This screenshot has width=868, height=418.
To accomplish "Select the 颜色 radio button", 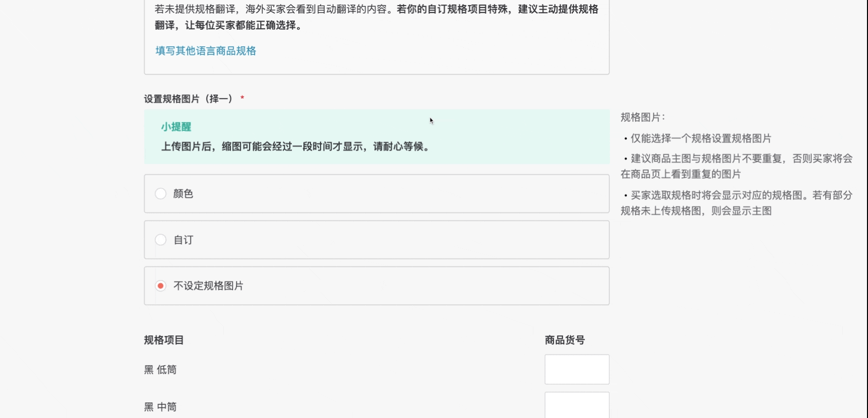I will pos(160,194).
